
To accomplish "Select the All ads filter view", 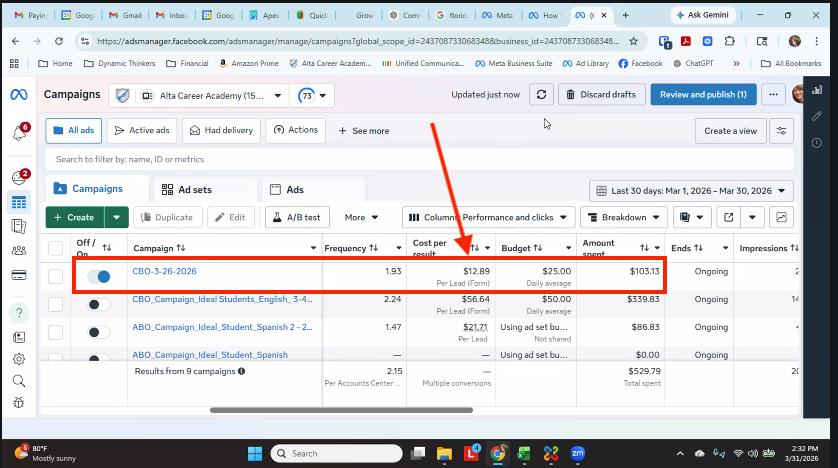I will 74,131.
